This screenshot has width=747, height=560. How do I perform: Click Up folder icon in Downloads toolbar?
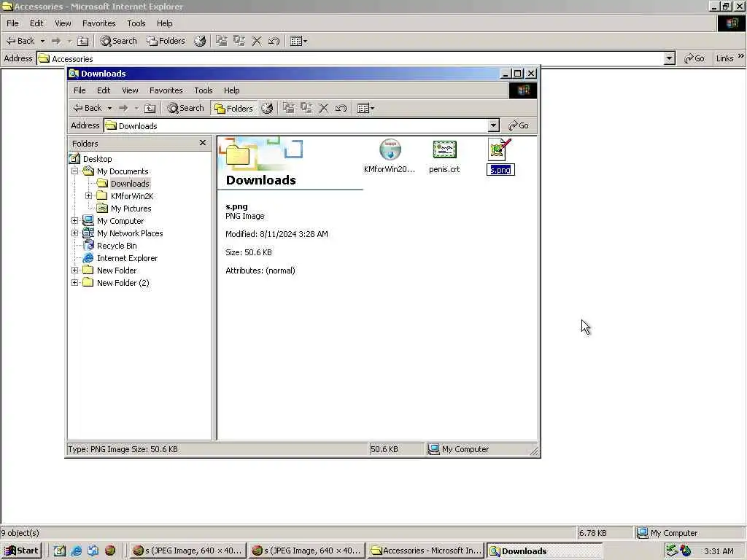(x=150, y=108)
